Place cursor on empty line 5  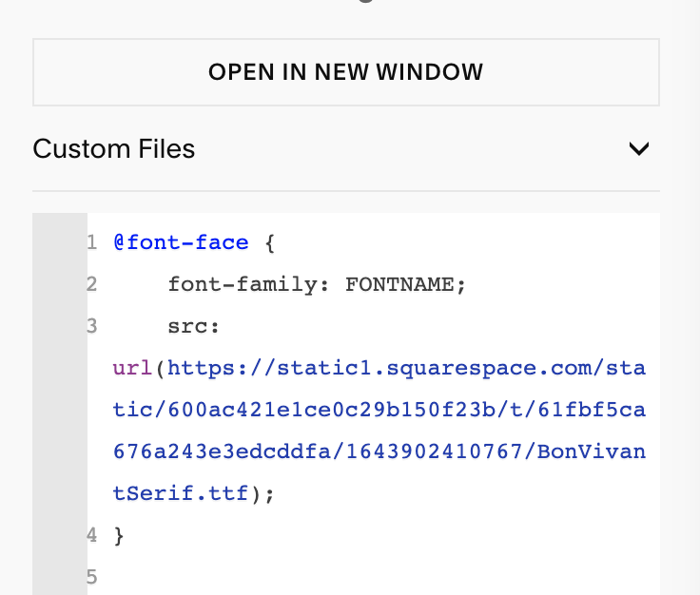click(373, 577)
